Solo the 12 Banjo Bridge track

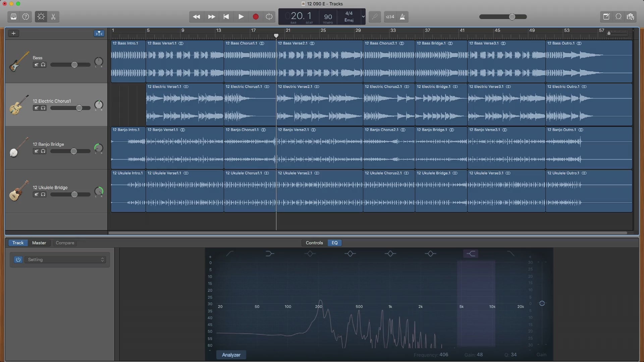coord(43,151)
